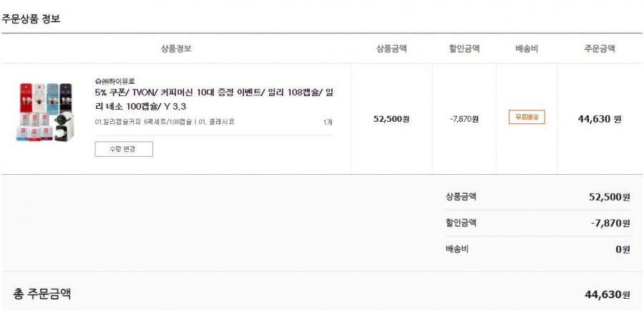Click the 수량 변경 button

[124, 149]
